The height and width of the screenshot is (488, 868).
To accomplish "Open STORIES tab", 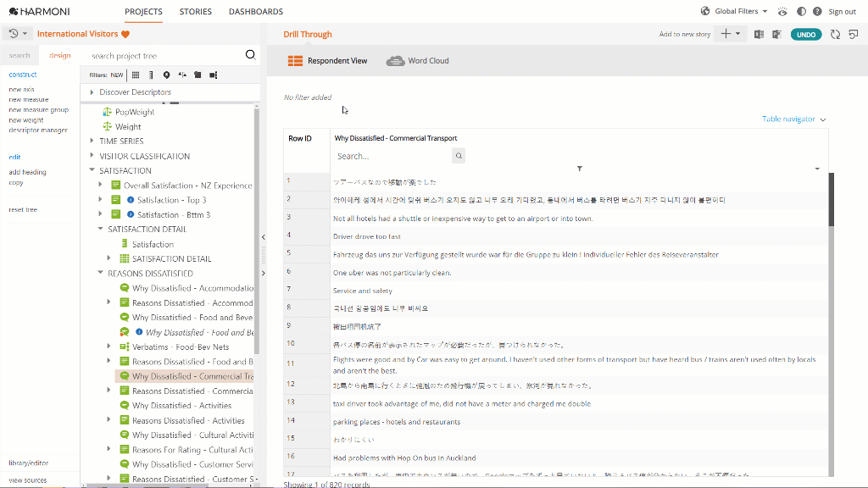I will [x=196, y=12].
